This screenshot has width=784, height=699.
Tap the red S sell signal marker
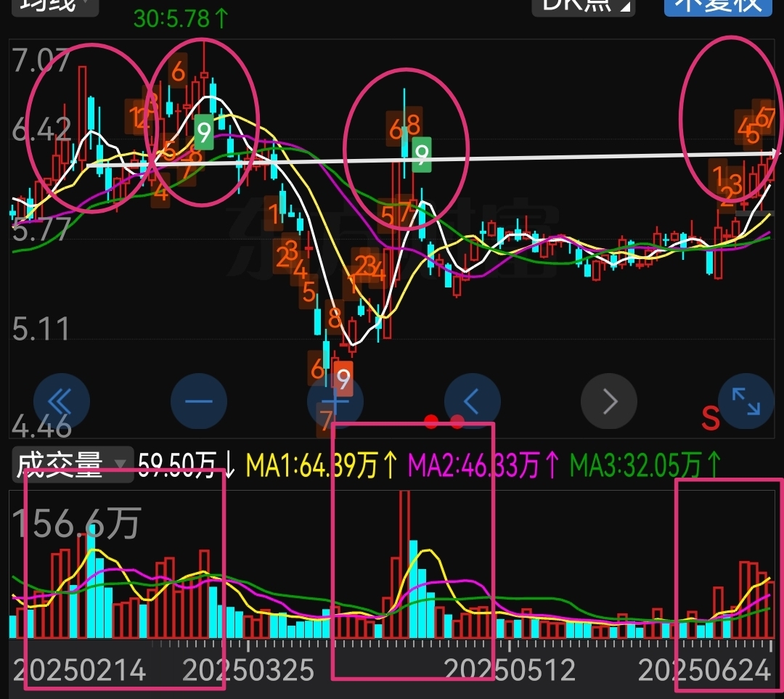point(710,418)
